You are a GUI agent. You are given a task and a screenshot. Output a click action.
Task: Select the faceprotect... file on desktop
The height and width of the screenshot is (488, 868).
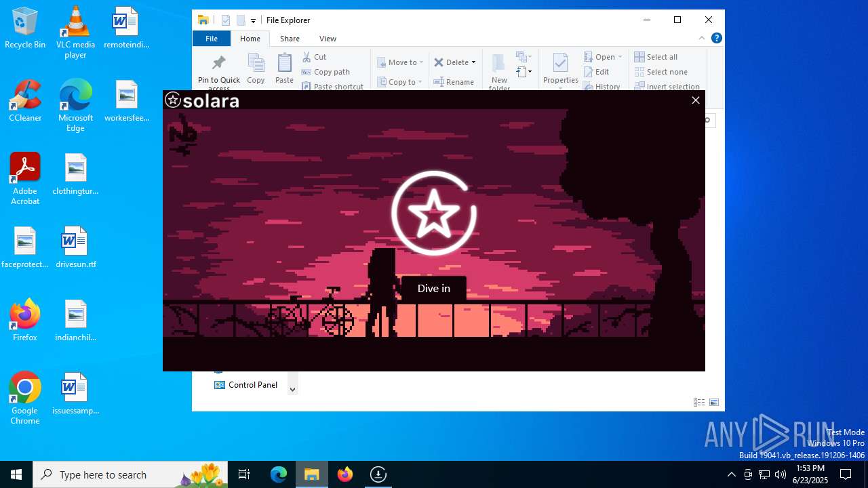click(x=25, y=248)
